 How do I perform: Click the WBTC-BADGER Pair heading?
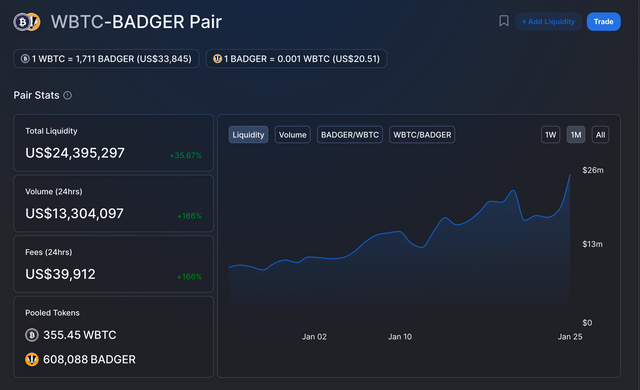click(136, 22)
